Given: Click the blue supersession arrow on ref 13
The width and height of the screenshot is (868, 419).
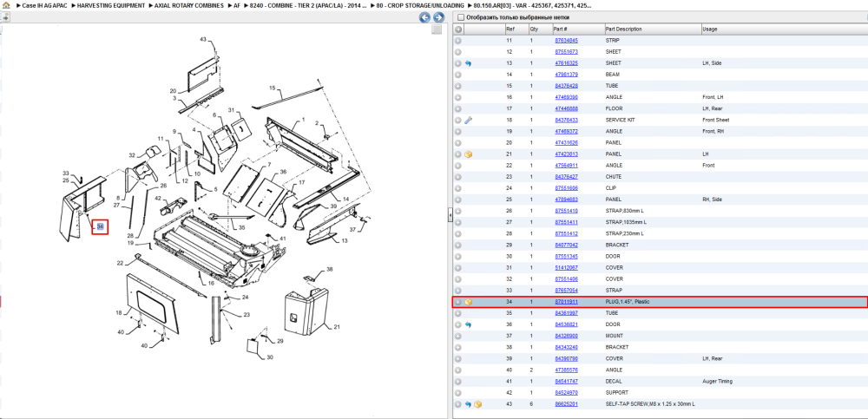Looking at the screenshot, I should pos(469,63).
